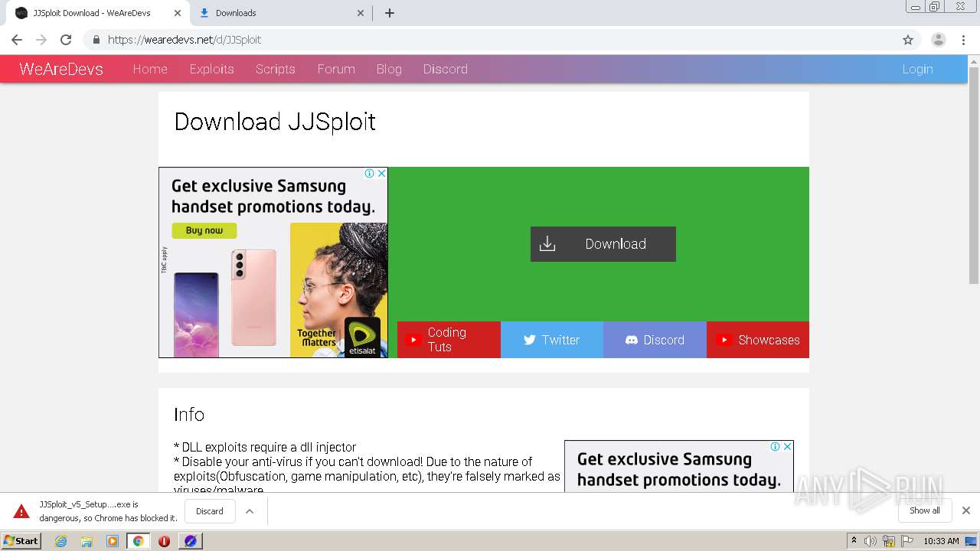This screenshot has height=551, width=980.
Task: Open the Discord navigation link
Action: point(445,69)
